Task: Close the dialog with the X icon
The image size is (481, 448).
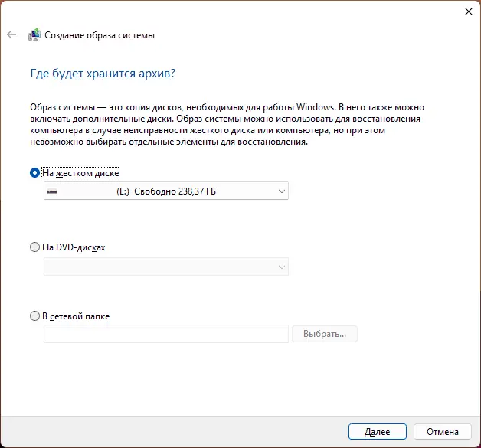Action: point(469,11)
